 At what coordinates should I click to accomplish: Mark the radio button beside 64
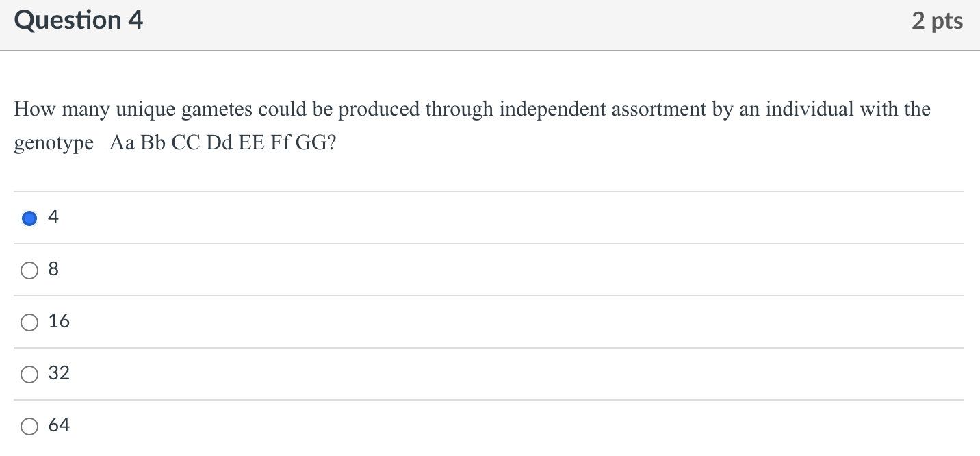point(29,427)
